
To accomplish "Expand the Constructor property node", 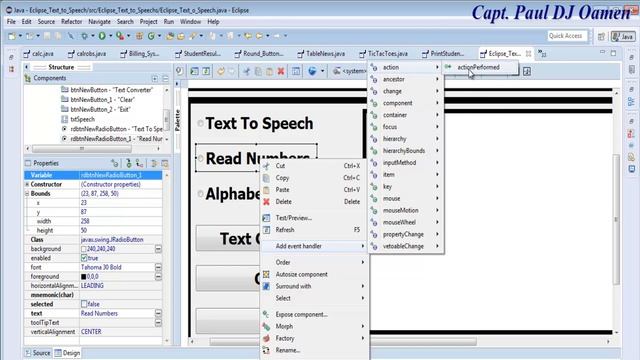I will [x=27, y=184].
